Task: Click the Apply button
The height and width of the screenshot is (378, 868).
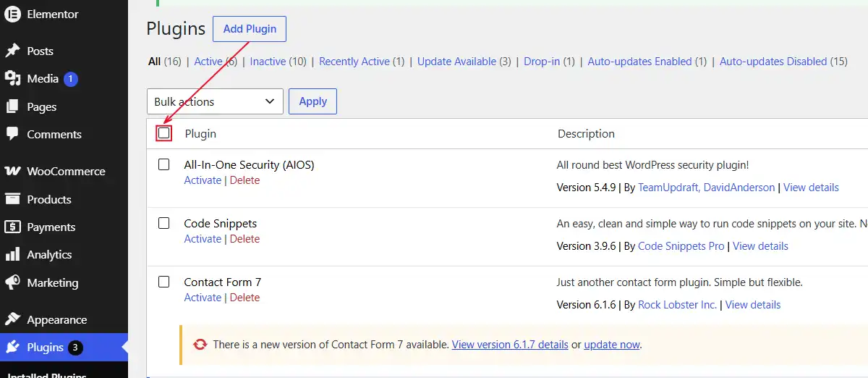Action: click(312, 101)
